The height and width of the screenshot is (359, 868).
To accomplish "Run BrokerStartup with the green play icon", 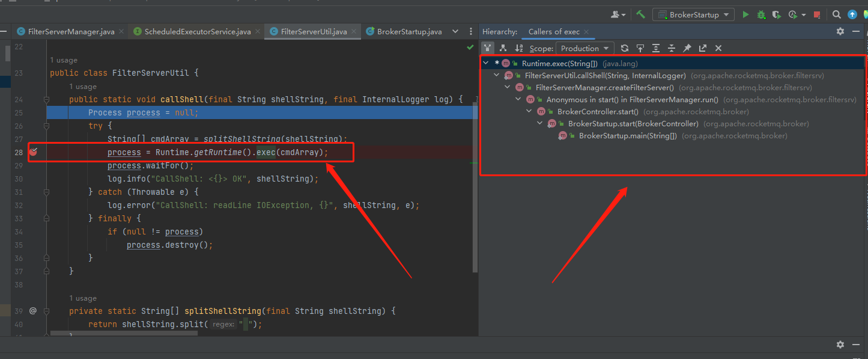I will point(745,14).
